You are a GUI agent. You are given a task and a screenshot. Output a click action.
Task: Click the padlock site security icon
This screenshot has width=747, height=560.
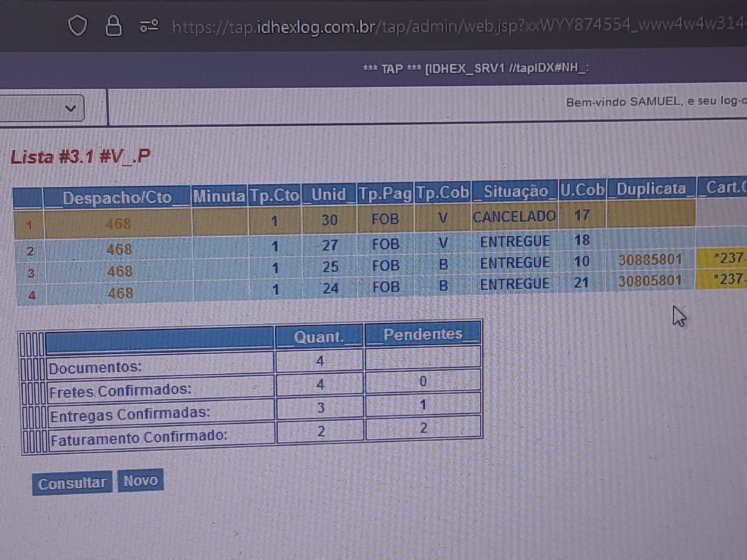tap(114, 26)
